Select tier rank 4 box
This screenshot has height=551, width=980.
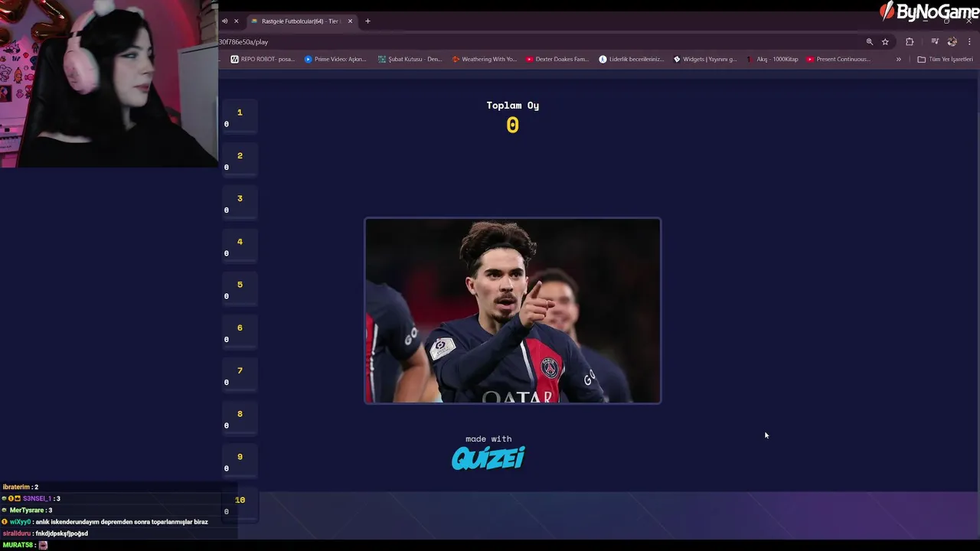coord(240,246)
